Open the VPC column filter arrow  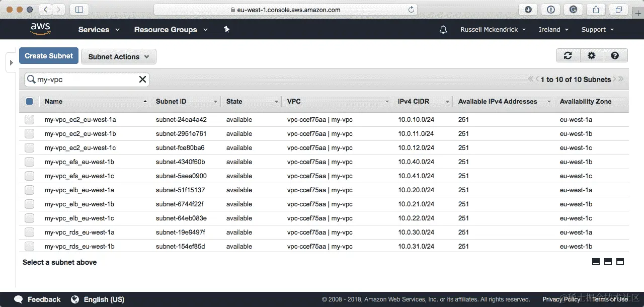(387, 102)
